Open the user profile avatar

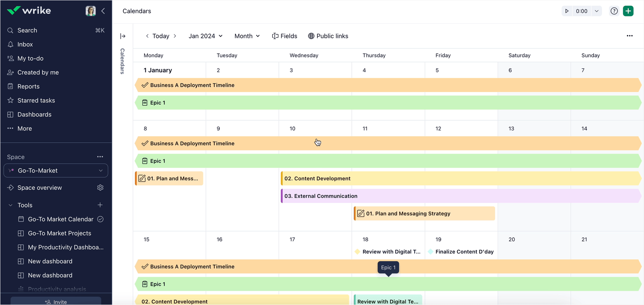pyautogui.click(x=91, y=11)
